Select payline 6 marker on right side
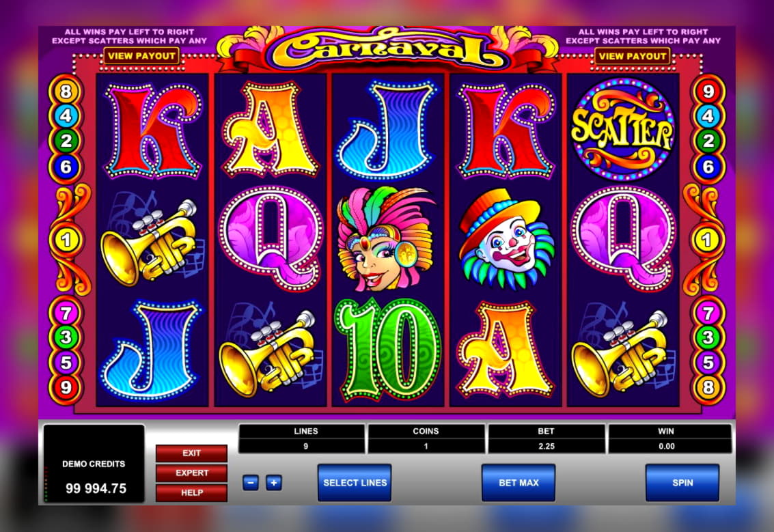The height and width of the screenshot is (532, 774). click(x=708, y=167)
